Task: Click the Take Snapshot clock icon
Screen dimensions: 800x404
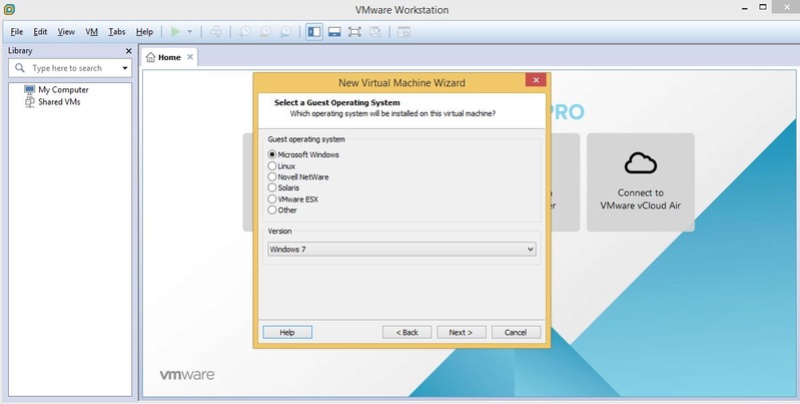Action: (245, 32)
